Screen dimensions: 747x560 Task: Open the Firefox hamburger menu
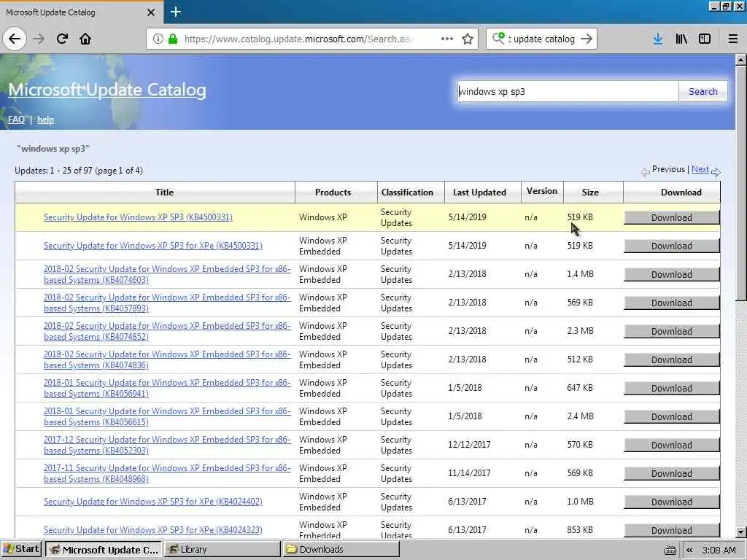(x=733, y=39)
